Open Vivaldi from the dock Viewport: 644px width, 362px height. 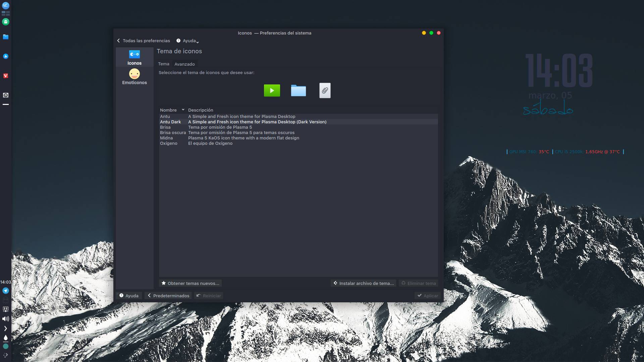[x=5, y=76]
